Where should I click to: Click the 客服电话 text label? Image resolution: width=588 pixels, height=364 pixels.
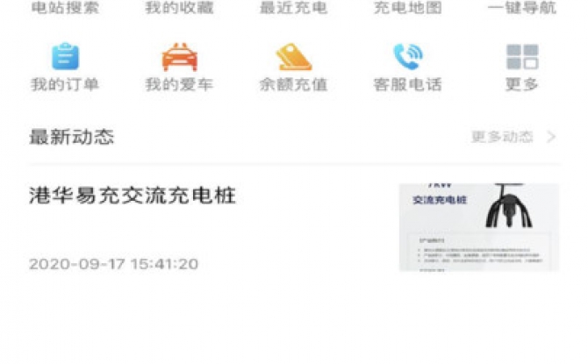(x=408, y=84)
